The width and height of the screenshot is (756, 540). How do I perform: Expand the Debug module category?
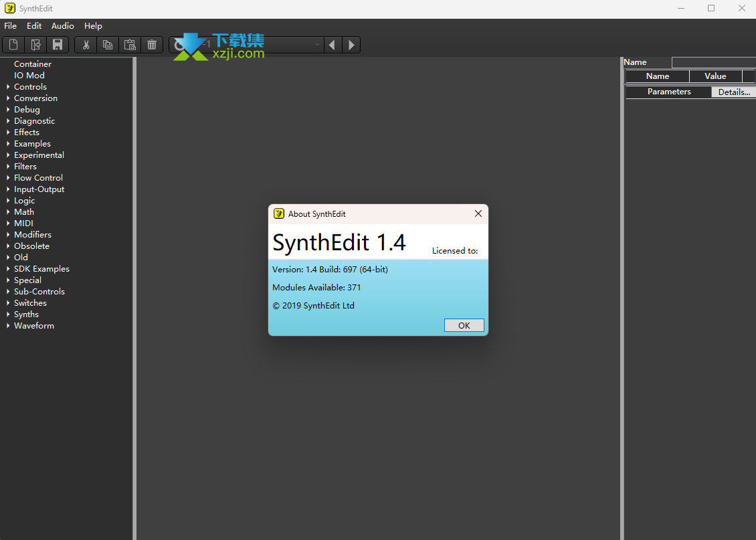click(8, 110)
